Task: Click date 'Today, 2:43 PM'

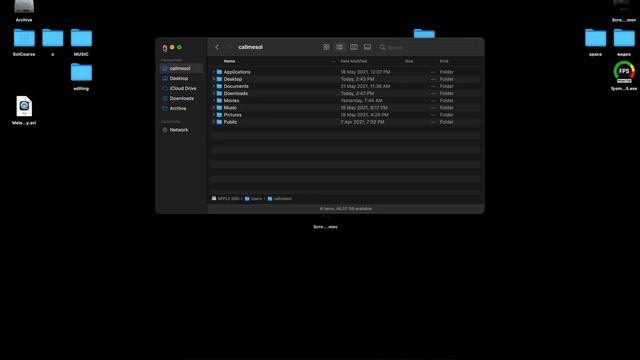Action: coord(357,79)
